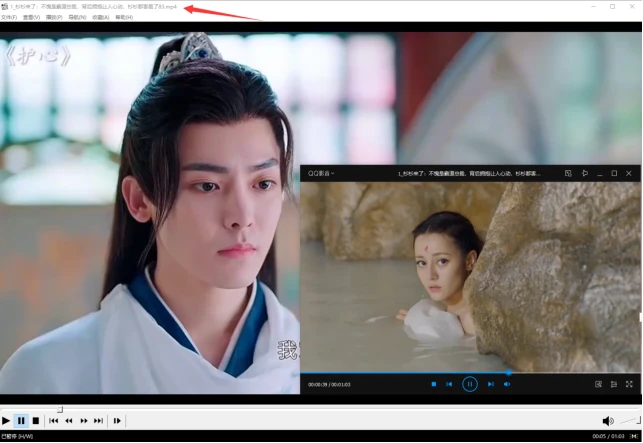This screenshot has width=643, height=443.
Task: Stop playback in the MPC player toolbar
Action: click(36, 420)
